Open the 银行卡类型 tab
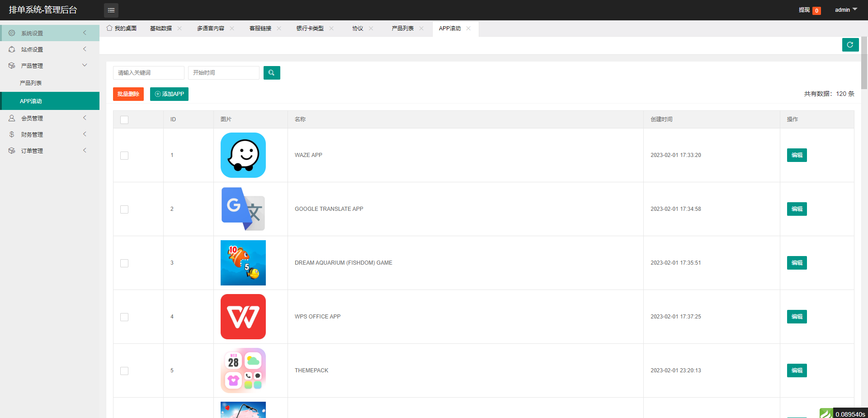This screenshot has width=868, height=418. (x=310, y=28)
